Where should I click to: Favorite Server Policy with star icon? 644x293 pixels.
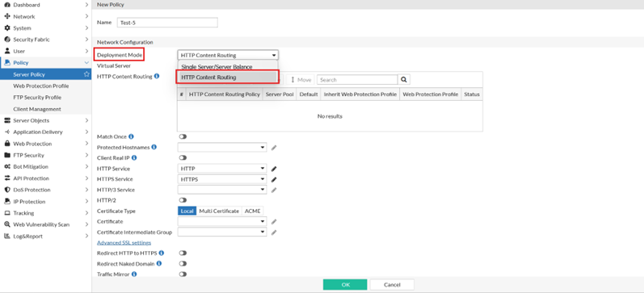click(x=86, y=74)
